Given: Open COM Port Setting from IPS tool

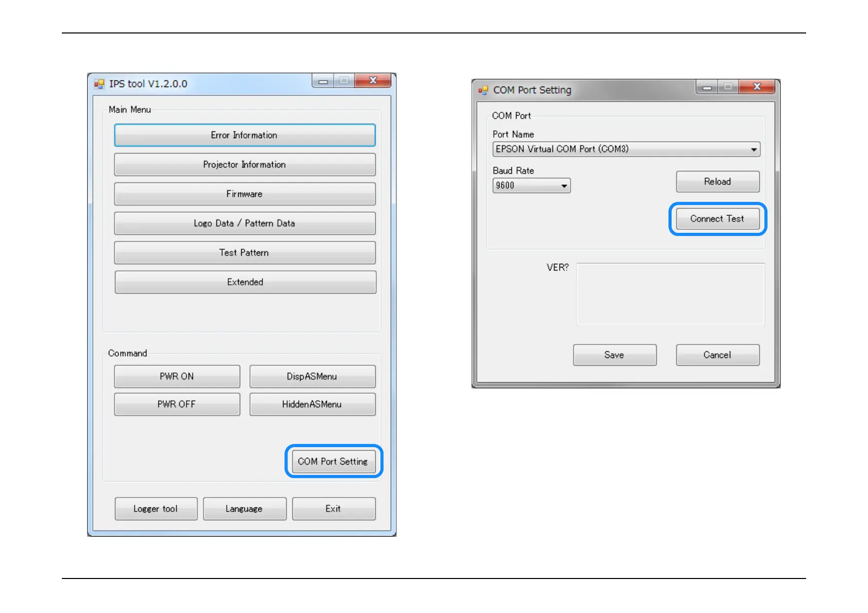Looking at the screenshot, I should tap(333, 461).
